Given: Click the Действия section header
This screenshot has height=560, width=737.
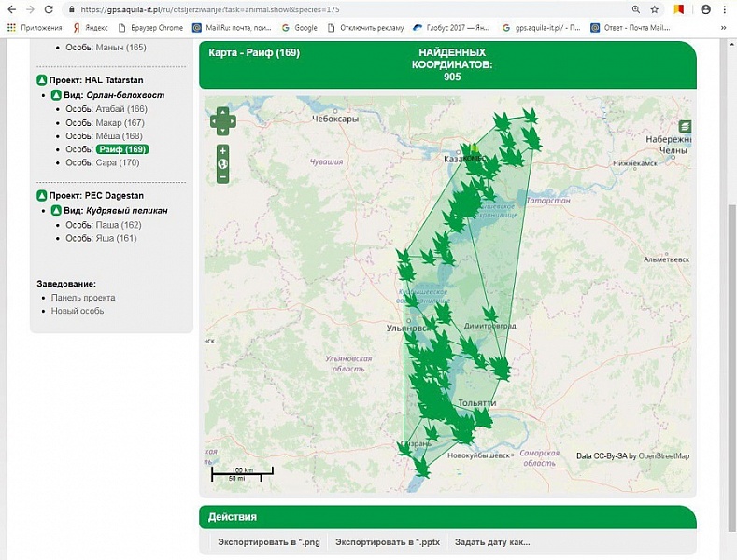Looking at the screenshot, I should click(x=448, y=517).
